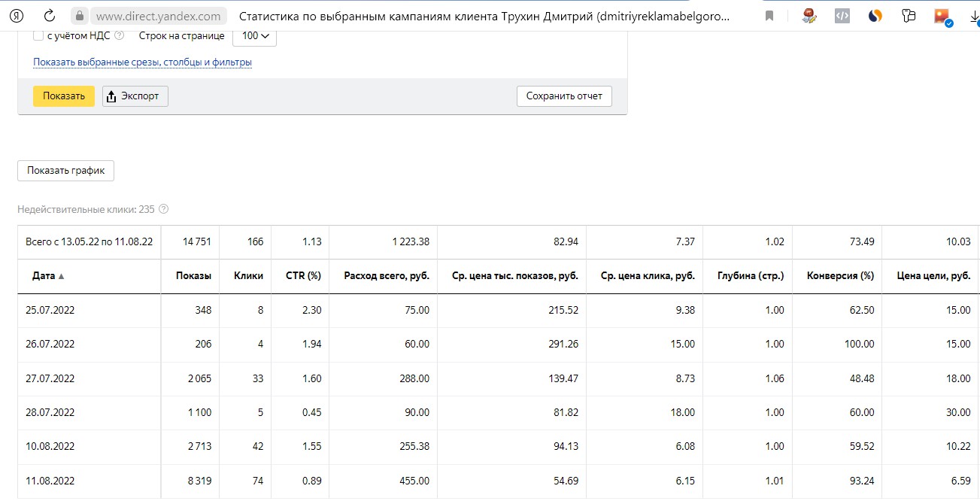The image size is (980, 504).
Task: Bookmark this page with flag icon
Action: pos(769,16)
